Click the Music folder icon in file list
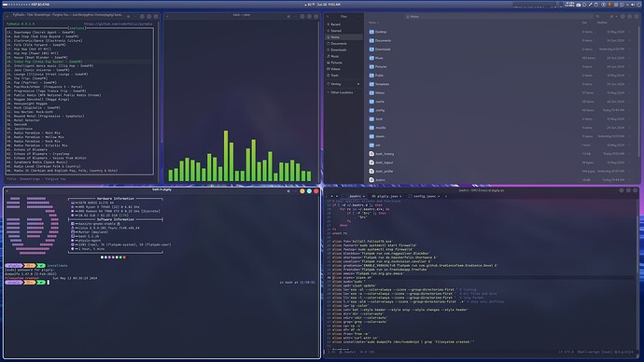The width and height of the screenshot is (644, 362). (371, 58)
